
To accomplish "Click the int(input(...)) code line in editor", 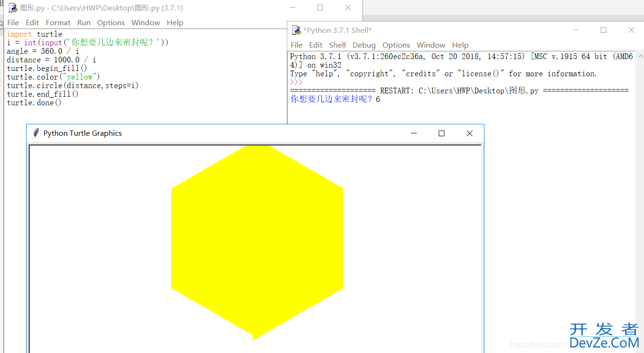I will pos(88,42).
